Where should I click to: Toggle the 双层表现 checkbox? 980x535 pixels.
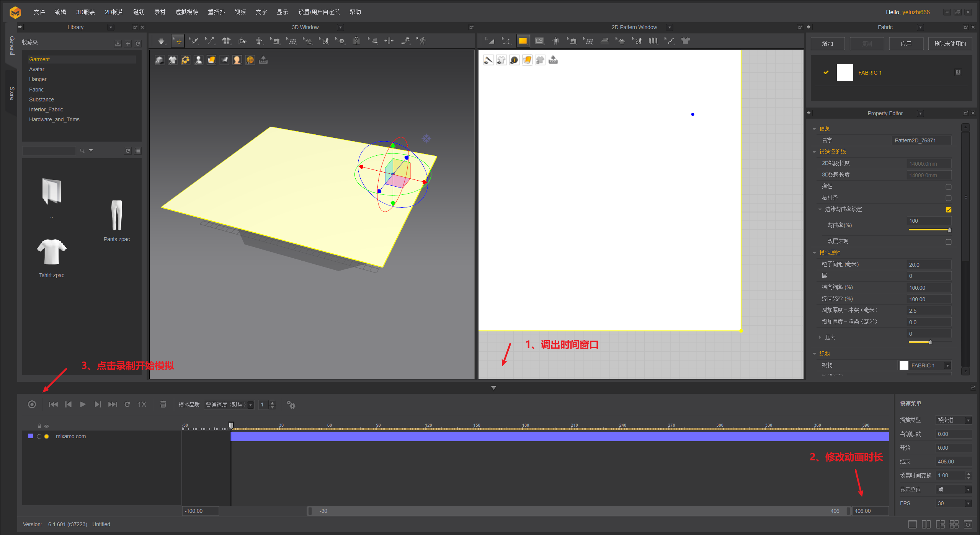pos(948,242)
